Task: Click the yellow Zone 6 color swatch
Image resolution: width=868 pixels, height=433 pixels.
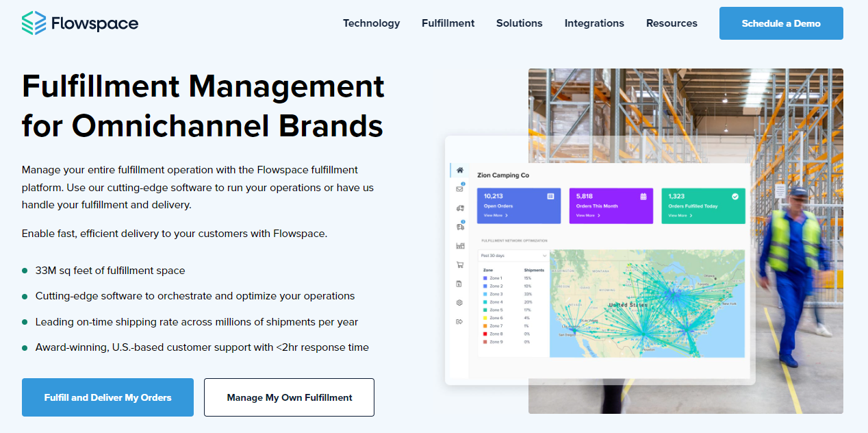Action: [485, 318]
